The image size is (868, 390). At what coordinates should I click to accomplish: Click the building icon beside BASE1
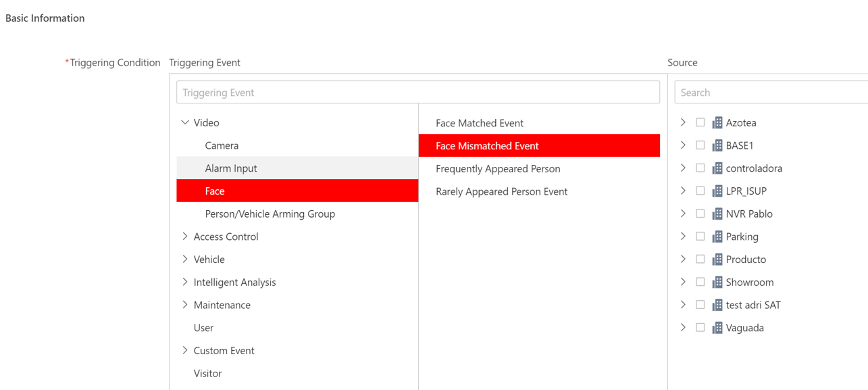click(717, 145)
